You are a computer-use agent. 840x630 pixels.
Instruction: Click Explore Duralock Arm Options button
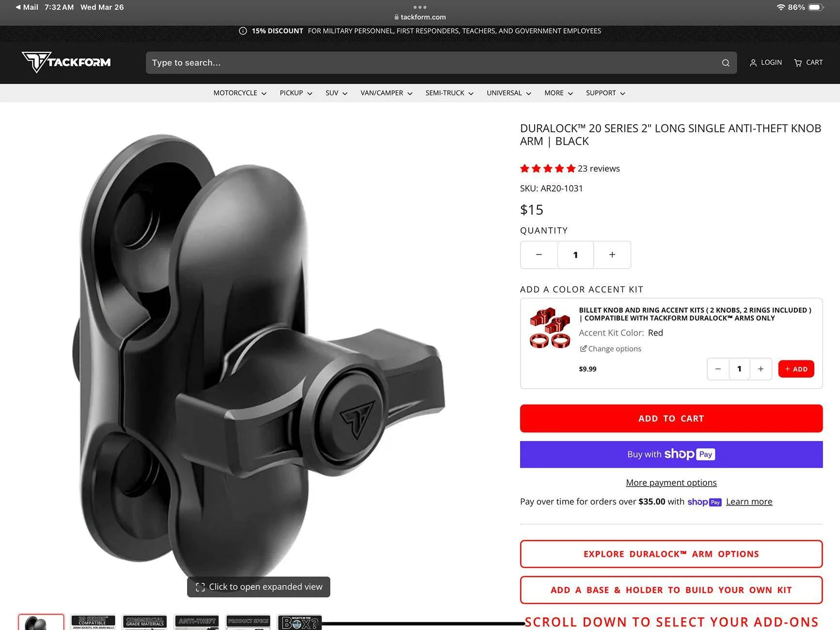(x=671, y=554)
